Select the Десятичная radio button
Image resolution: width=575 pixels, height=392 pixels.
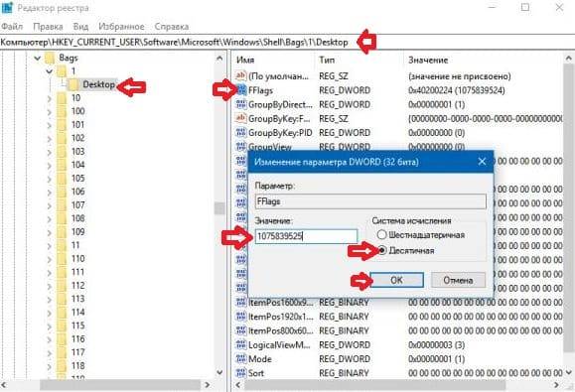381,250
